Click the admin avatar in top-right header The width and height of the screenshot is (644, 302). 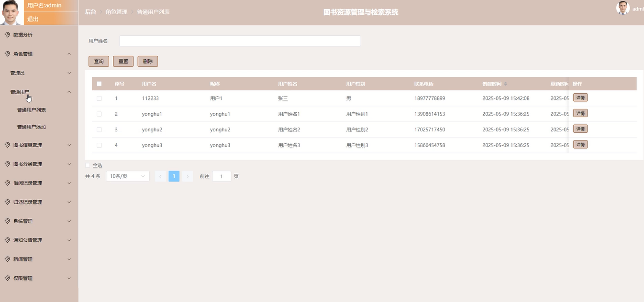tap(623, 8)
